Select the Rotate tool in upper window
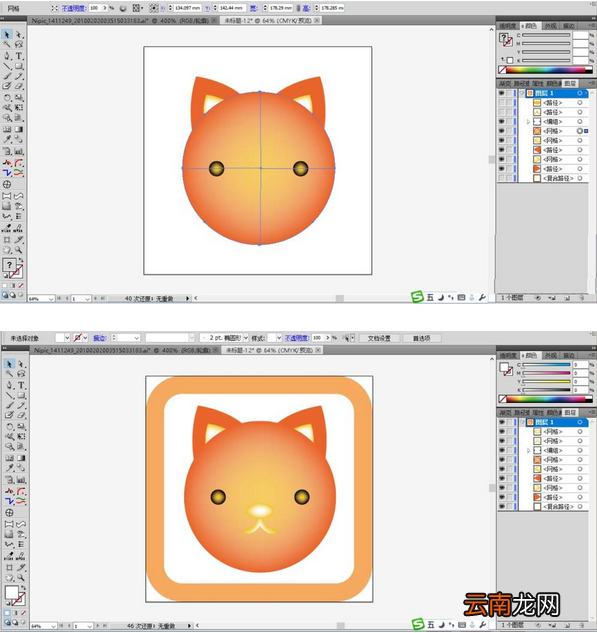 [7, 97]
